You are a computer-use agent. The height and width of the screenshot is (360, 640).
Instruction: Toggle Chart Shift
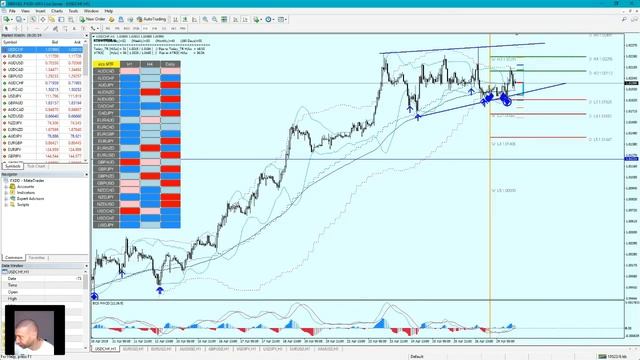tap(245, 19)
